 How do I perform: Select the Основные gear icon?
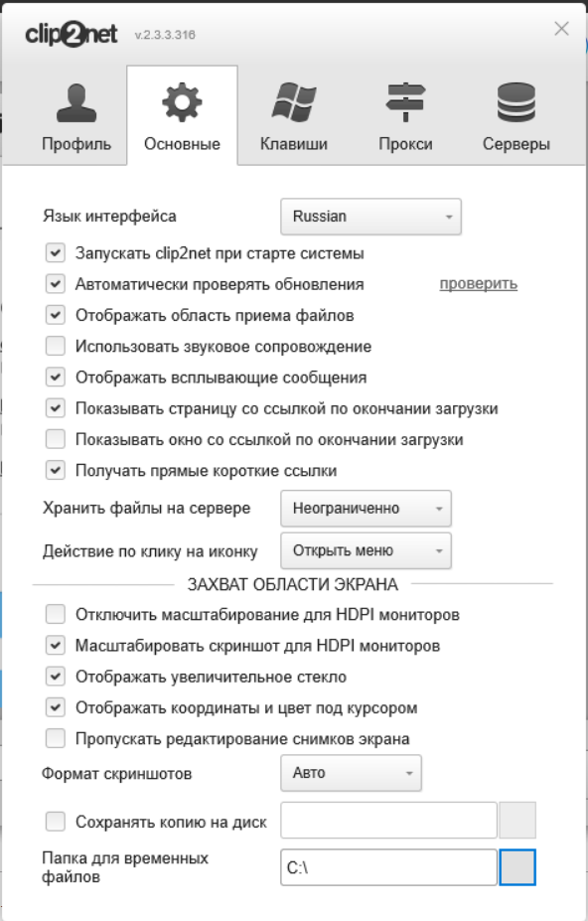[182, 102]
